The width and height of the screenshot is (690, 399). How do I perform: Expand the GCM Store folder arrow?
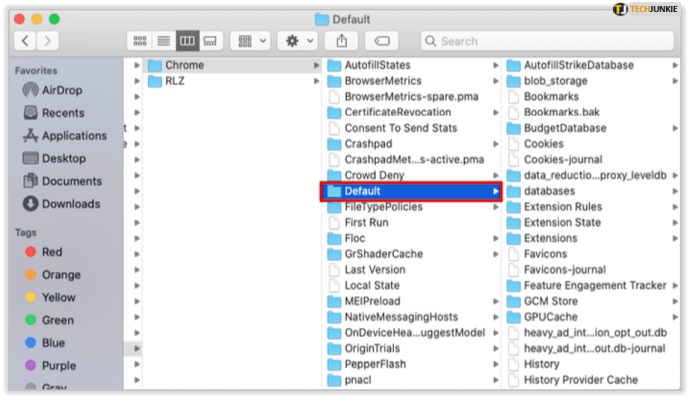click(x=675, y=301)
